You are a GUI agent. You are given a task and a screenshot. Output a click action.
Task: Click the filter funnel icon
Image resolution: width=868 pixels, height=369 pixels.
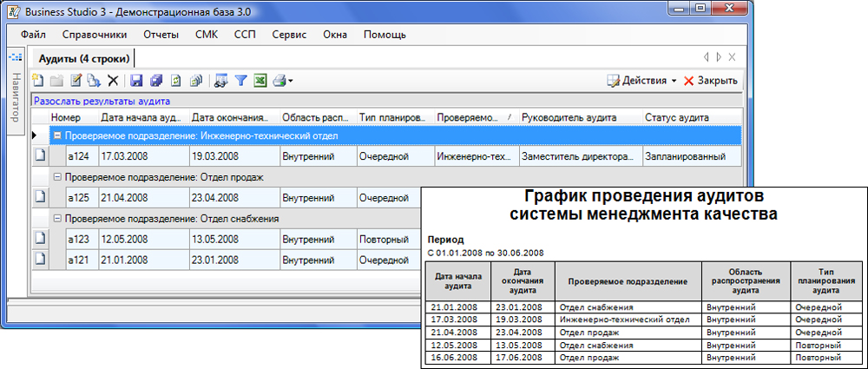click(240, 81)
